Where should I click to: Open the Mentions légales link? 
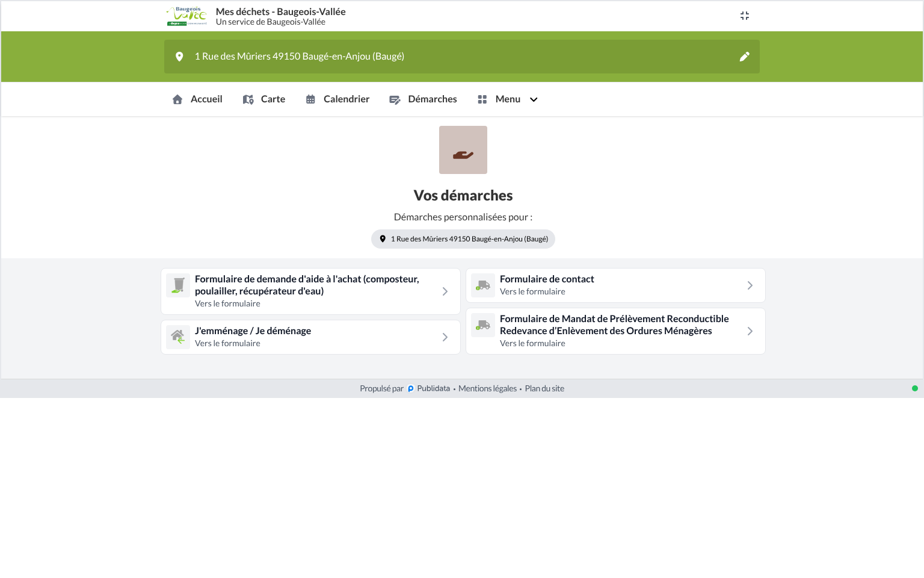tap(487, 388)
